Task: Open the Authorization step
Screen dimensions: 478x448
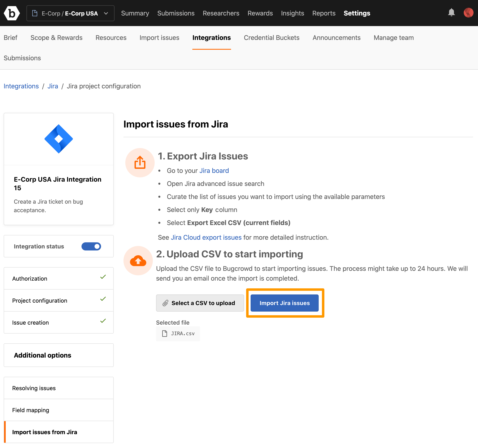Action: [59, 279]
